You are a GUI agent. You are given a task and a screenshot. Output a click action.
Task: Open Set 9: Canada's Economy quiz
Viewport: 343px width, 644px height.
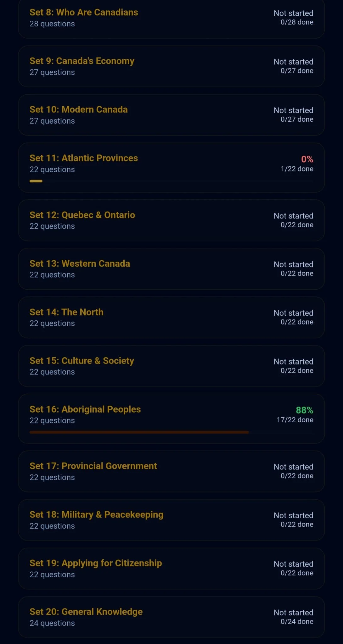pyautogui.click(x=171, y=66)
